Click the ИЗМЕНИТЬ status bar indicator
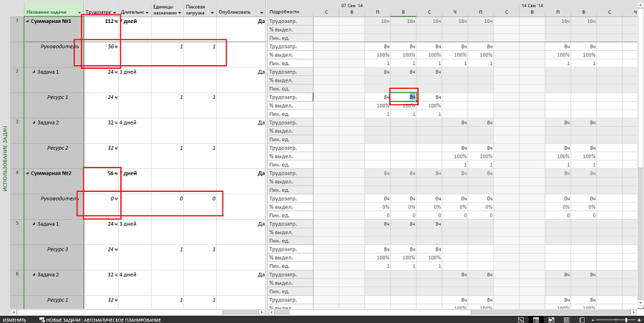This screenshot has width=644, height=323. pyautogui.click(x=14, y=319)
